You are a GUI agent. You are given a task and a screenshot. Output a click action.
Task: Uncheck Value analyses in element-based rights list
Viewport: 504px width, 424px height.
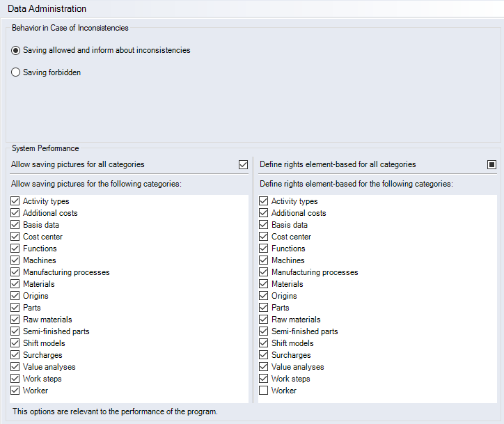click(x=264, y=367)
